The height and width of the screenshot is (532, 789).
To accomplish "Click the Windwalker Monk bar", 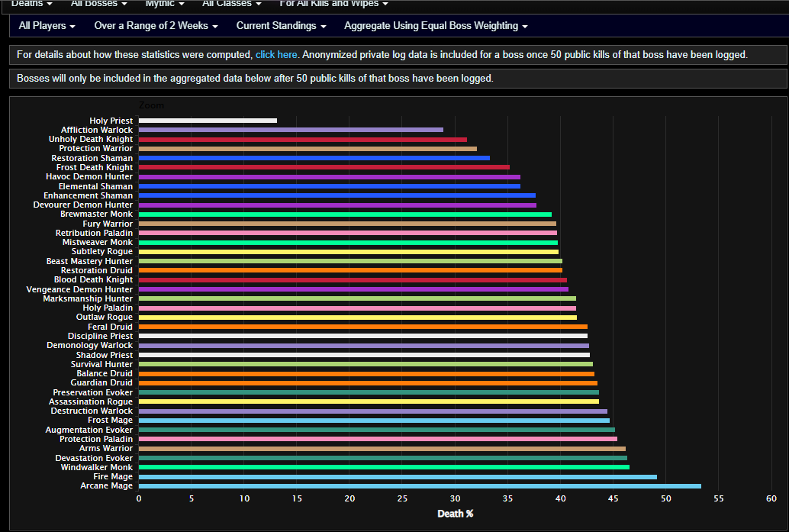I will point(384,467).
